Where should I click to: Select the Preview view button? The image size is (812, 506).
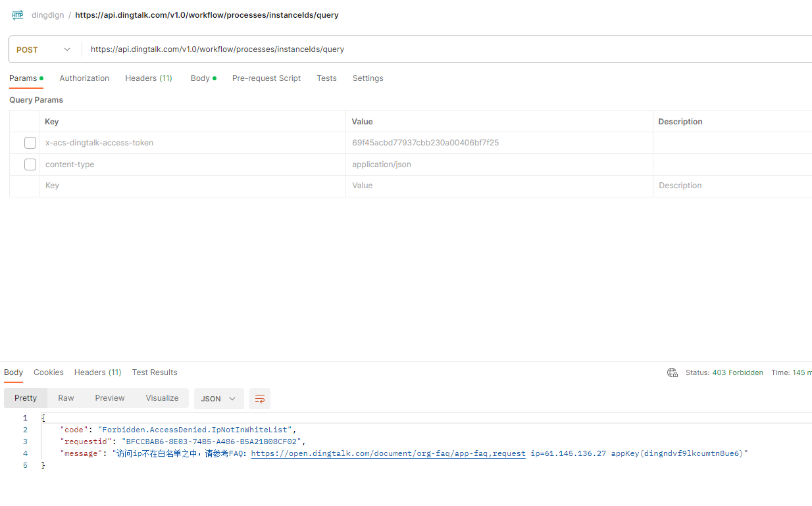tap(110, 398)
